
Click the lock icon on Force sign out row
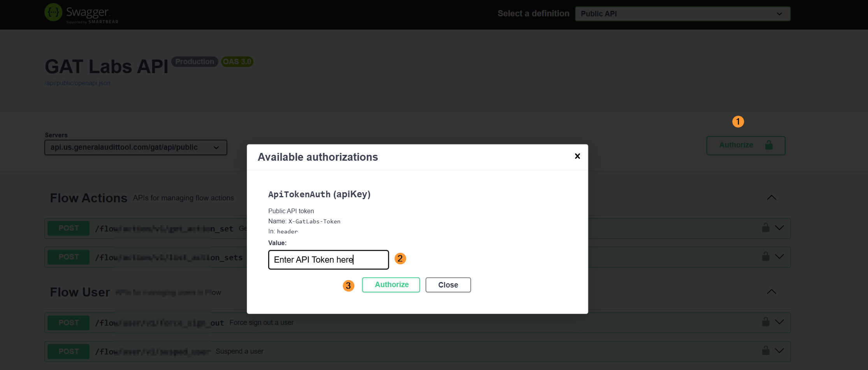click(x=766, y=321)
